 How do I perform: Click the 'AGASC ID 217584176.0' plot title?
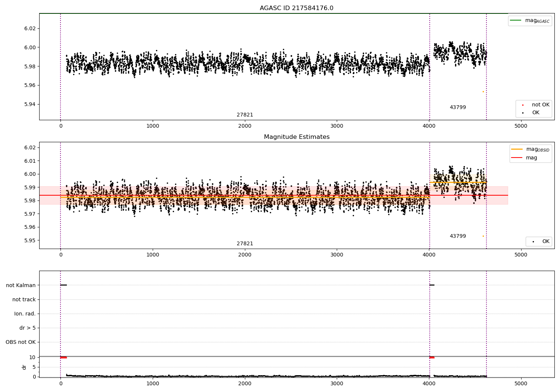[x=296, y=8]
